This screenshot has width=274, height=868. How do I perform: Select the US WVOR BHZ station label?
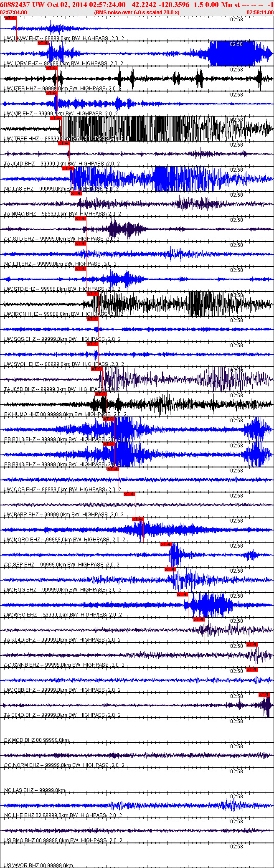coord(39,865)
